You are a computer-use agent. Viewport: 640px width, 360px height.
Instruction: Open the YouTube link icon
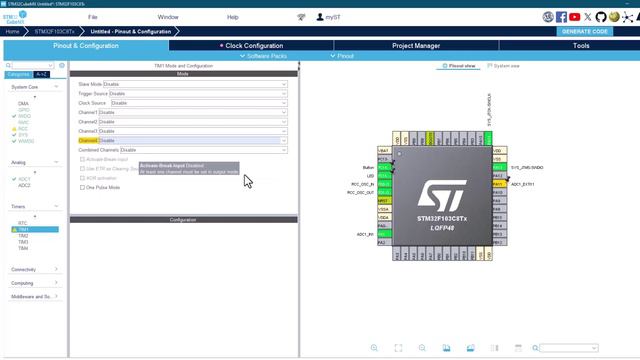click(x=575, y=17)
